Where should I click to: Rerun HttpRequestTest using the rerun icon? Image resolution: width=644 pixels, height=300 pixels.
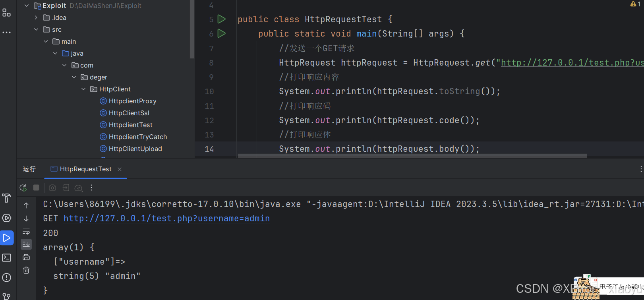pyautogui.click(x=23, y=188)
